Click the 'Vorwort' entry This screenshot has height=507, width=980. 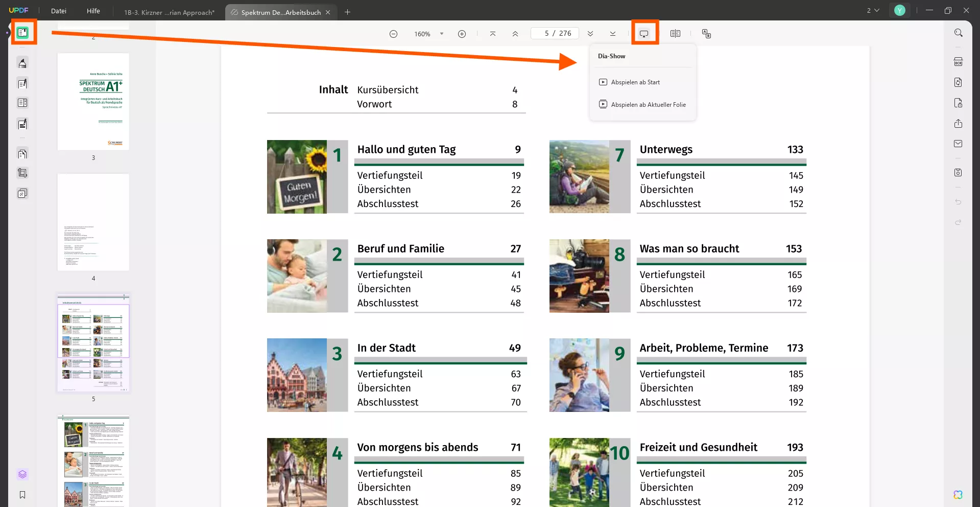click(x=374, y=104)
